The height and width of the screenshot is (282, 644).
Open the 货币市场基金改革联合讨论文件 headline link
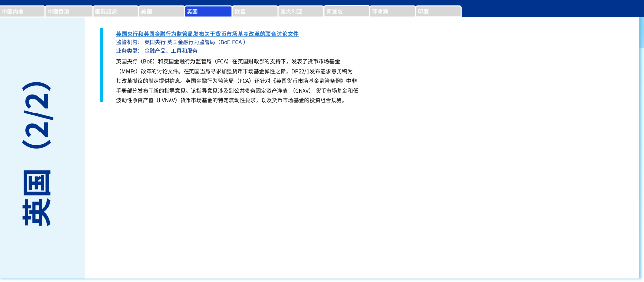pyautogui.click(x=207, y=34)
